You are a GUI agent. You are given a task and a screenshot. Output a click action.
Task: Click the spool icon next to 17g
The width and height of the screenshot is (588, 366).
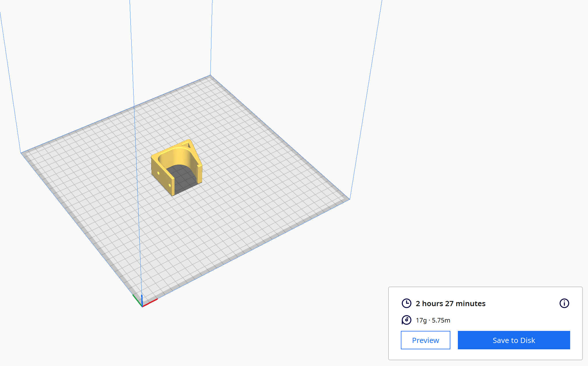click(x=406, y=320)
